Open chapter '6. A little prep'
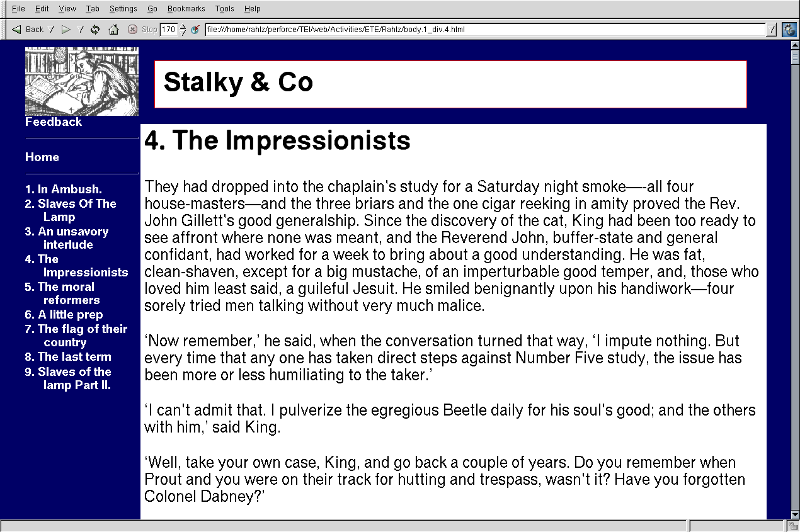 point(64,315)
